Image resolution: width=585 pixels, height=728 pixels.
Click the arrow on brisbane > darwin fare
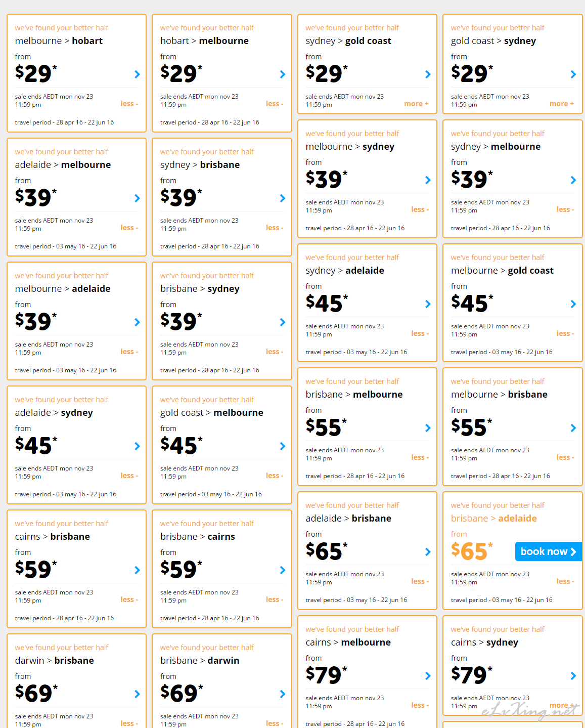point(283,694)
